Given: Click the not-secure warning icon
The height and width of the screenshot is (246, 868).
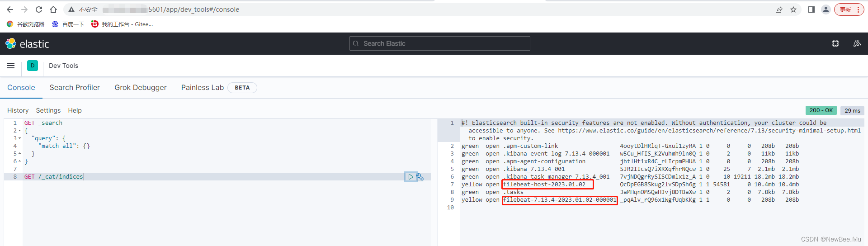Looking at the screenshot, I should (71, 9).
